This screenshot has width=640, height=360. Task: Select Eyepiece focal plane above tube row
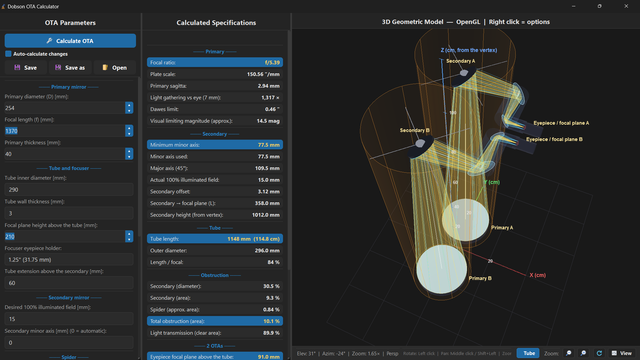[x=215, y=356]
